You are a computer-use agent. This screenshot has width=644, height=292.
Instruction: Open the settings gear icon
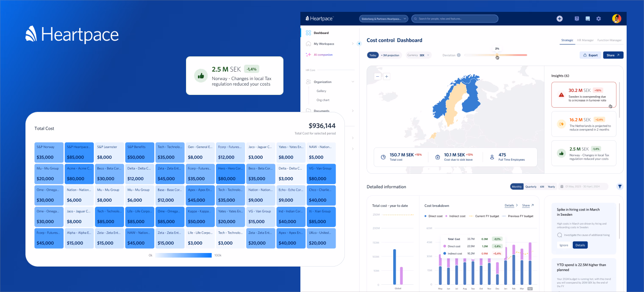(599, 19)
